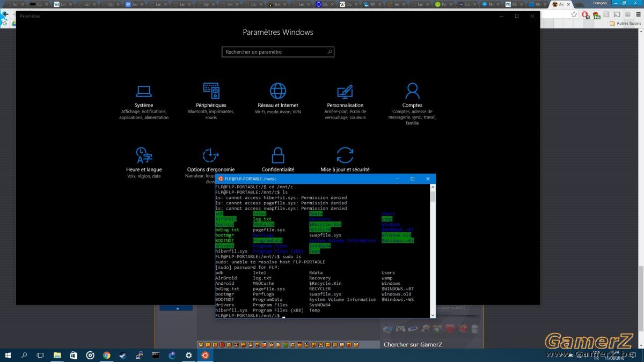Open Steam from the taskbar

pos(123,355)
